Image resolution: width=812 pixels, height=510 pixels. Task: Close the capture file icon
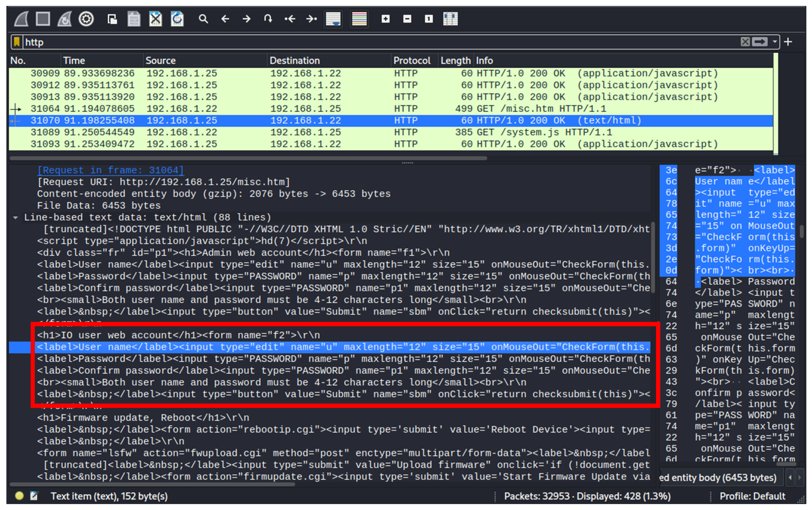click(155, 19)
